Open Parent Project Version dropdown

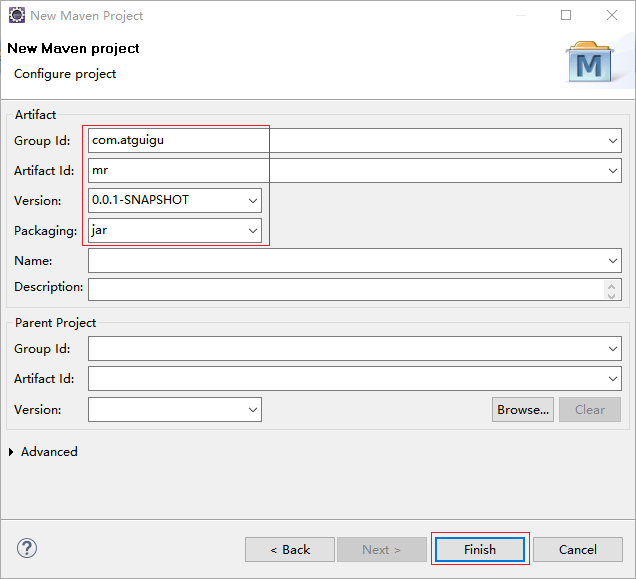[x=253, y=409]
